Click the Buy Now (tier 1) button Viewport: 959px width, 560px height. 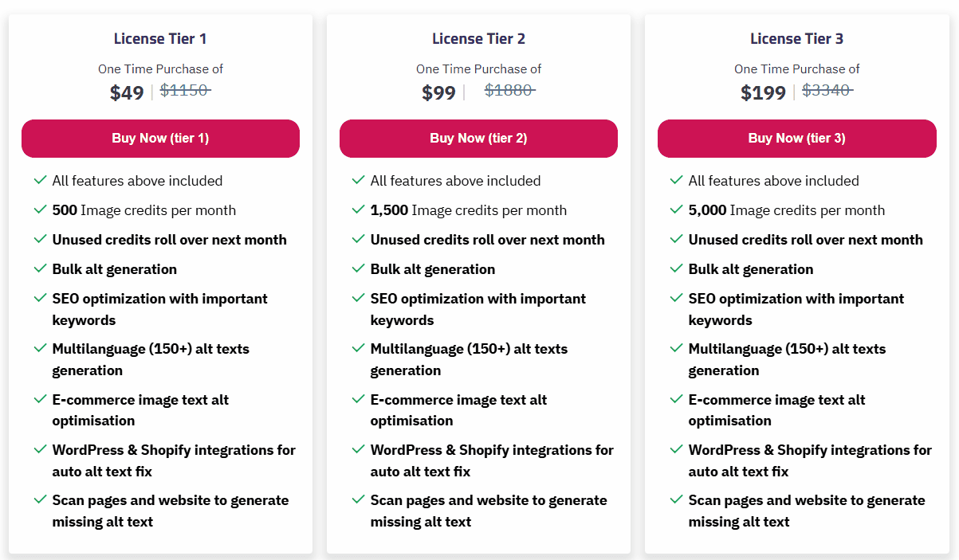pos(160,139)
